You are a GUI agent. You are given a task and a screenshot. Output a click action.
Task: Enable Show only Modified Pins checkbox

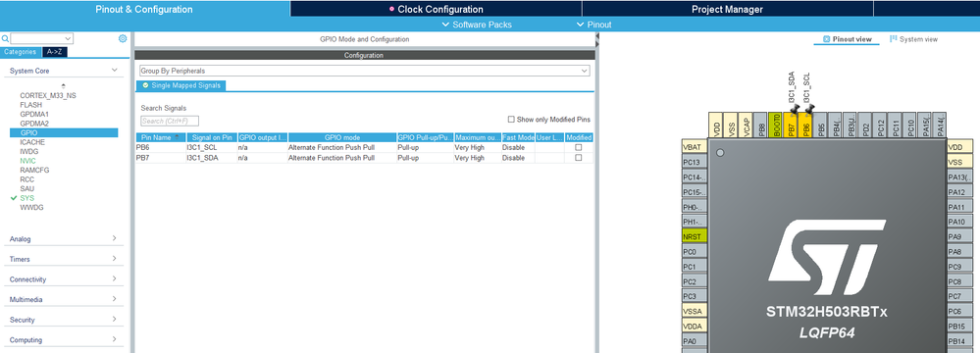[511, 120]
